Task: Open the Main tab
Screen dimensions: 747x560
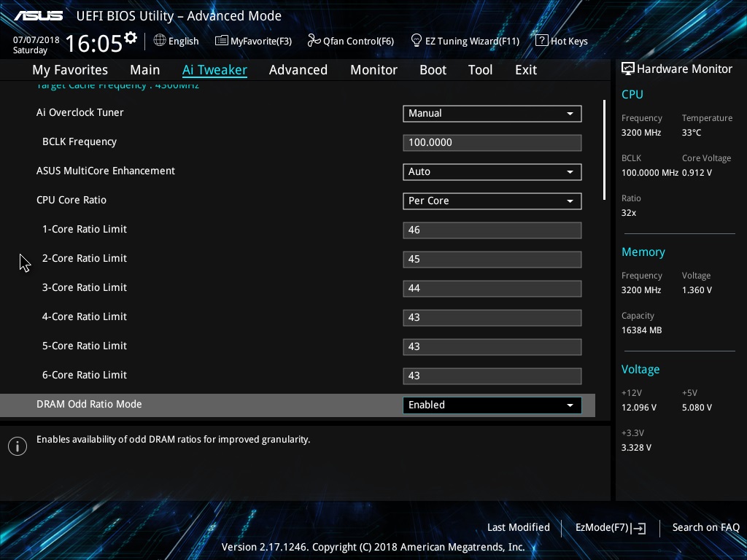Action: 145,70
